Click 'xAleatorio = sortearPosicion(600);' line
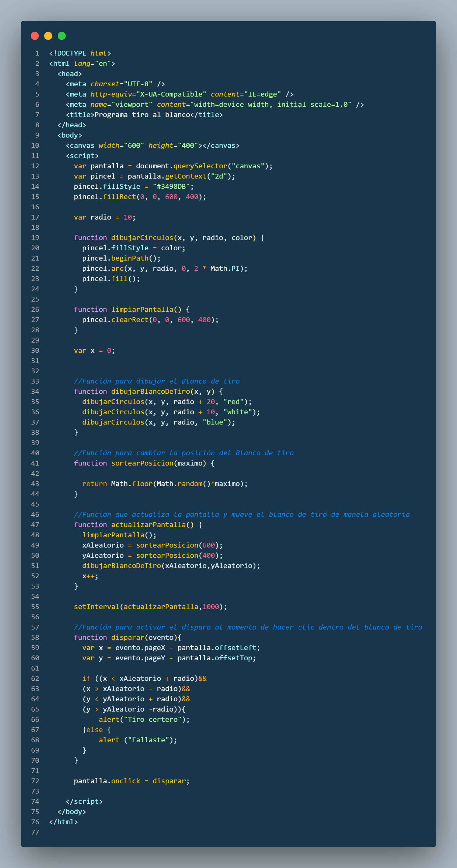457x868 pixels. [x=153, y=545]
